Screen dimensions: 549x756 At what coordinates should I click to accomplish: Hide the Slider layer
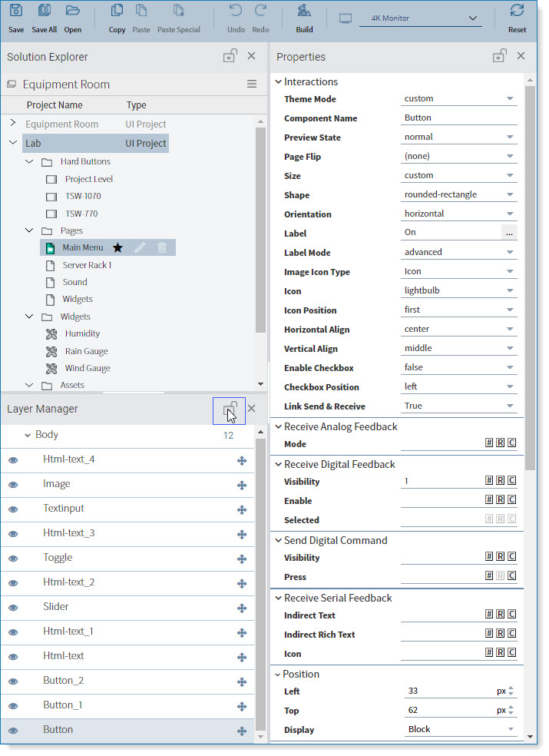pos(14,608)
